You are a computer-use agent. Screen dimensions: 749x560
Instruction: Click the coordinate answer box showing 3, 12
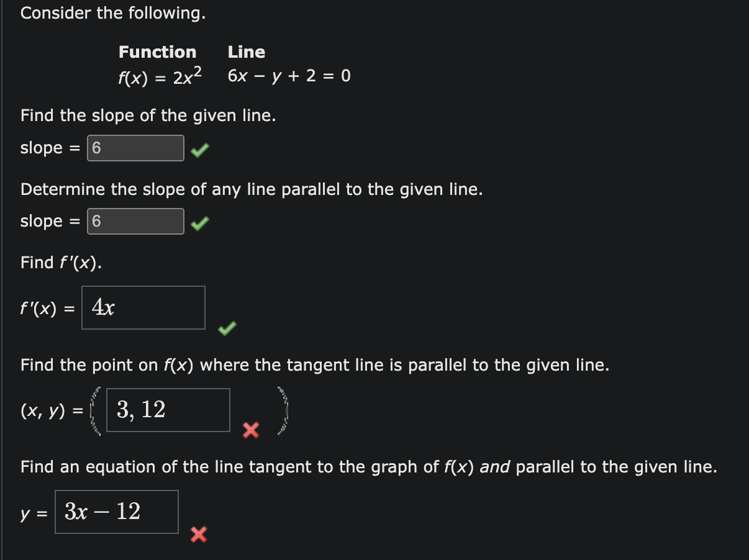[168, 410]
